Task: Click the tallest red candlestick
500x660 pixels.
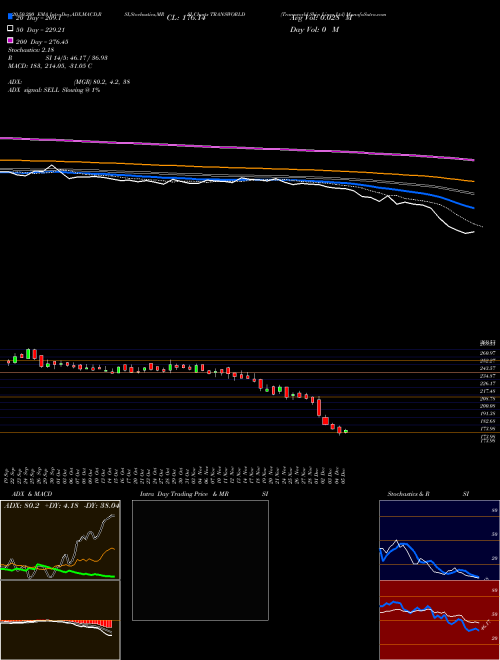Action: [x=319, y=407]
